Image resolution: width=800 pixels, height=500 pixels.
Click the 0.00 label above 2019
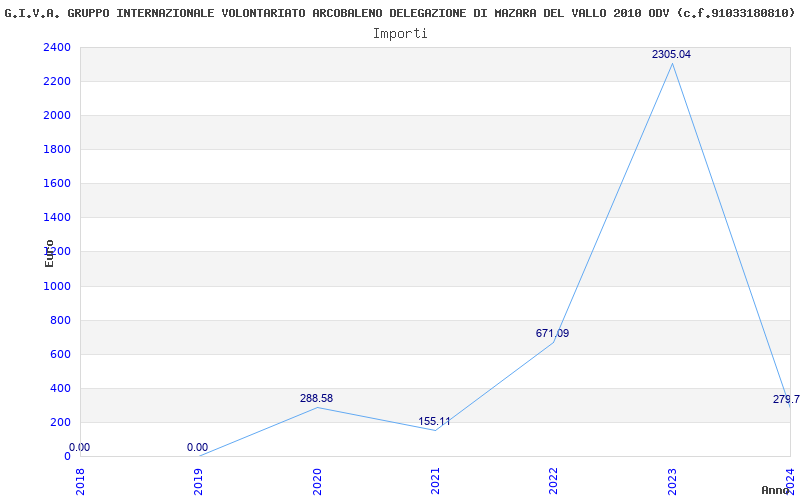(x=197, y=447)
